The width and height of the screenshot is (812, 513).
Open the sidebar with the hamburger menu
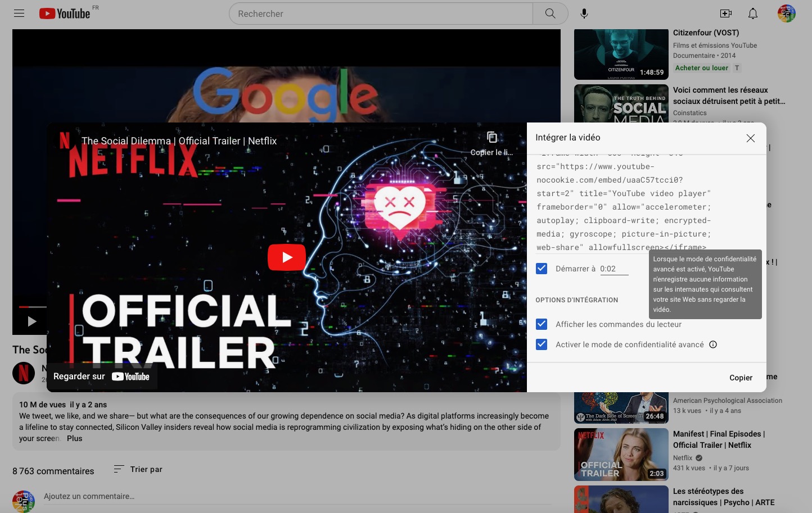[19, 13]
